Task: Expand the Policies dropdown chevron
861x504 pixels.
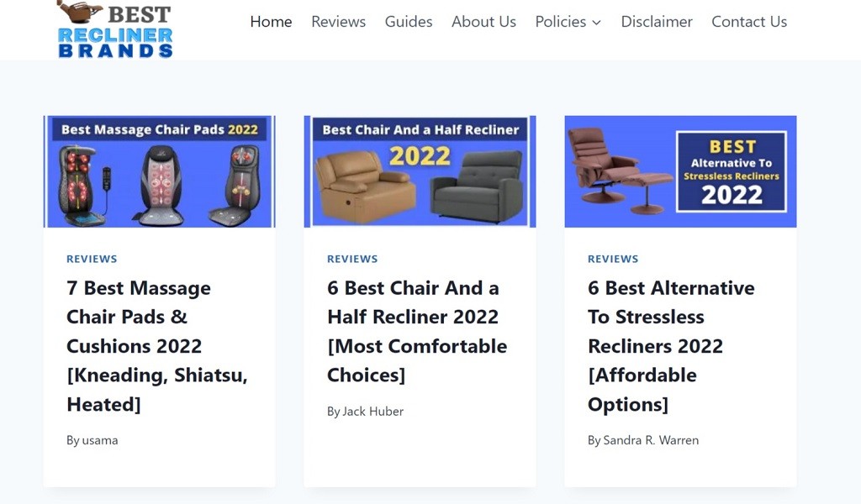Action: coord(597,23)
